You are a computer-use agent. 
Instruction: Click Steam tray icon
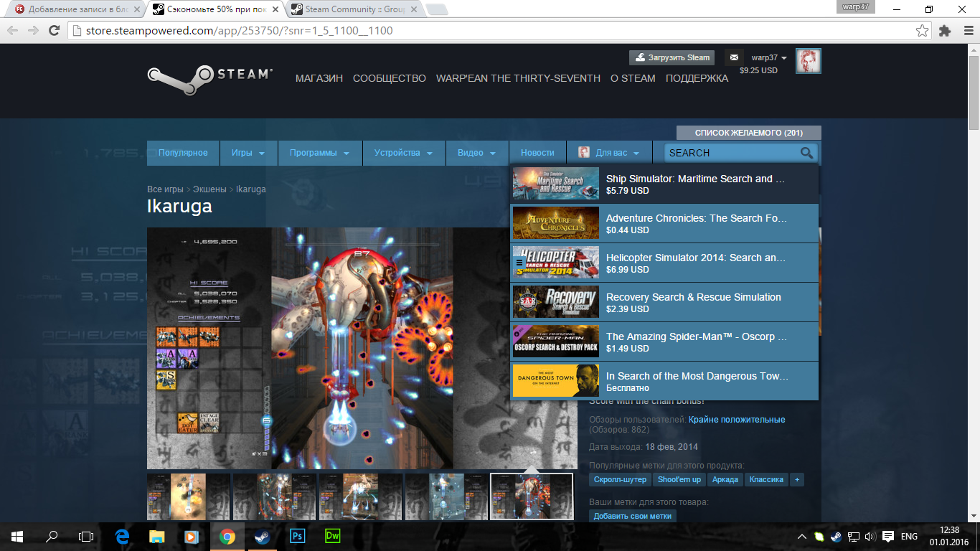coord(837,536)
